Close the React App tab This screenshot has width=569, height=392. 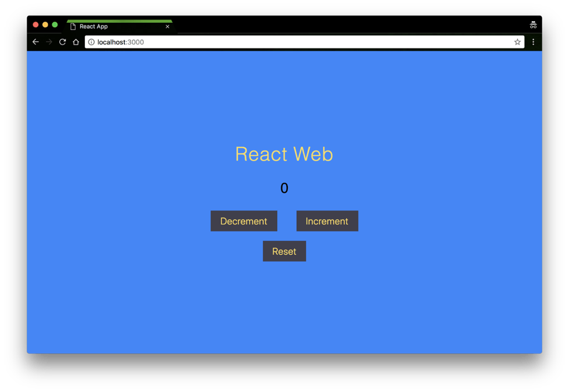point(167,27)
